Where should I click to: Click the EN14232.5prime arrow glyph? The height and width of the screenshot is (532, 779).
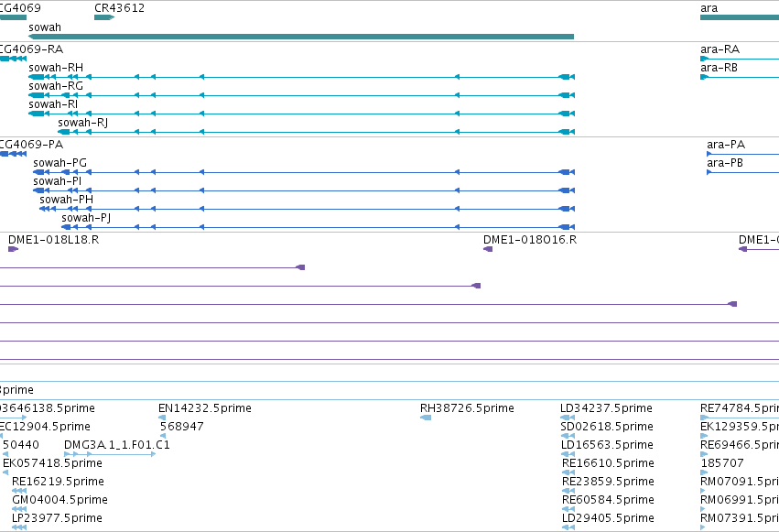click(x=162, y=418)
